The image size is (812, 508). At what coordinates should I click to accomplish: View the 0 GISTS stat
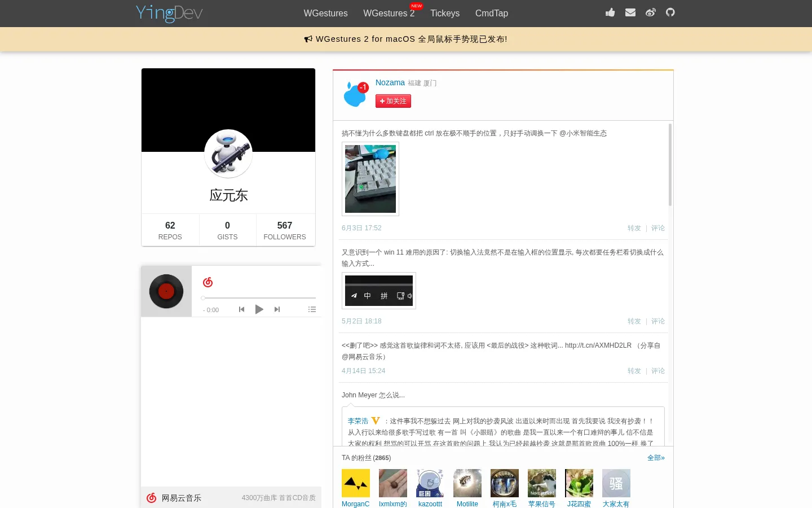pyautogui.click(x=227, y=230)
